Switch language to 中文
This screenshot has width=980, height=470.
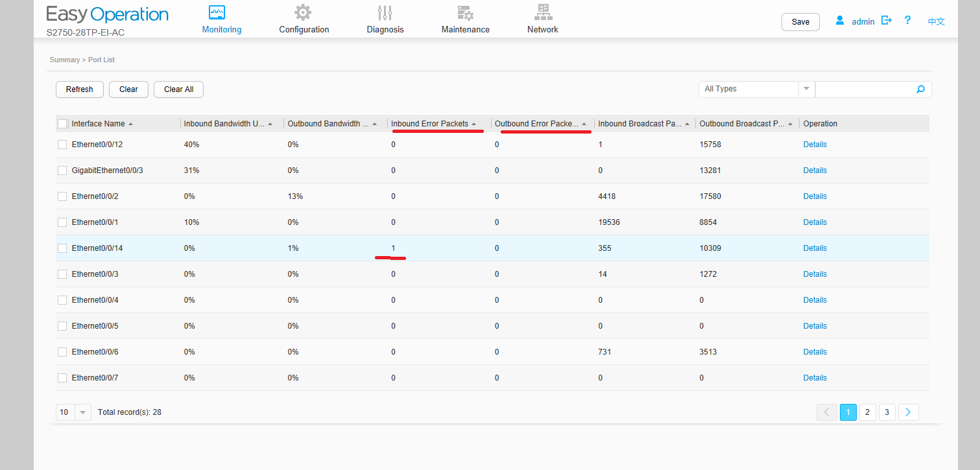[x=936, y=21]
